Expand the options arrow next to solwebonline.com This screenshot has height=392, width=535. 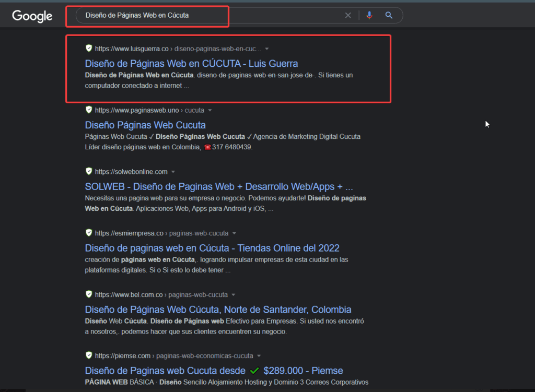tap(174, 171)
